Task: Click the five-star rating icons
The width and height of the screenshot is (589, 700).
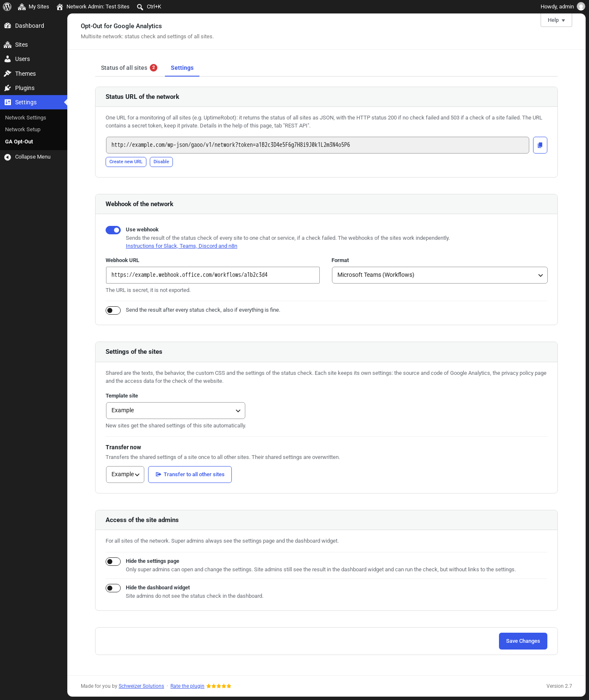Action: [219, 686]
